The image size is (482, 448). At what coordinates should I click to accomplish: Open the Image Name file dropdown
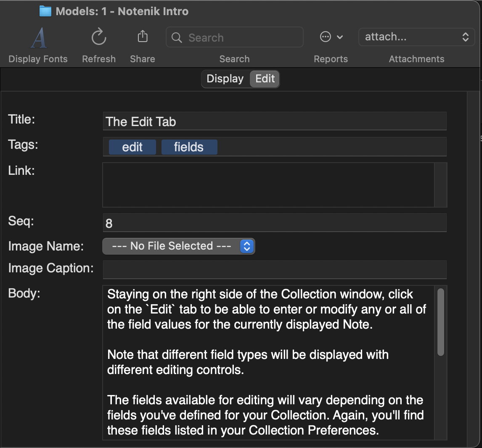(x=179, y=246)
